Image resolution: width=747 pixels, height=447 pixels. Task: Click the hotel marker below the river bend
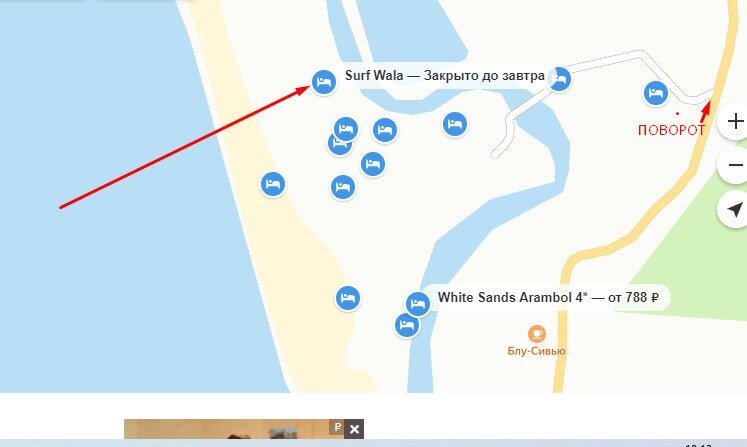(455, 124)
